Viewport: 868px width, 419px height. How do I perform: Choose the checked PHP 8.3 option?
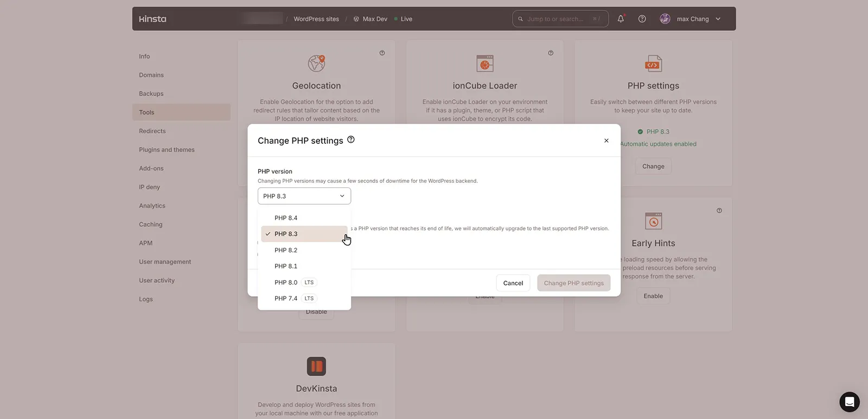[x=304, y=234]
